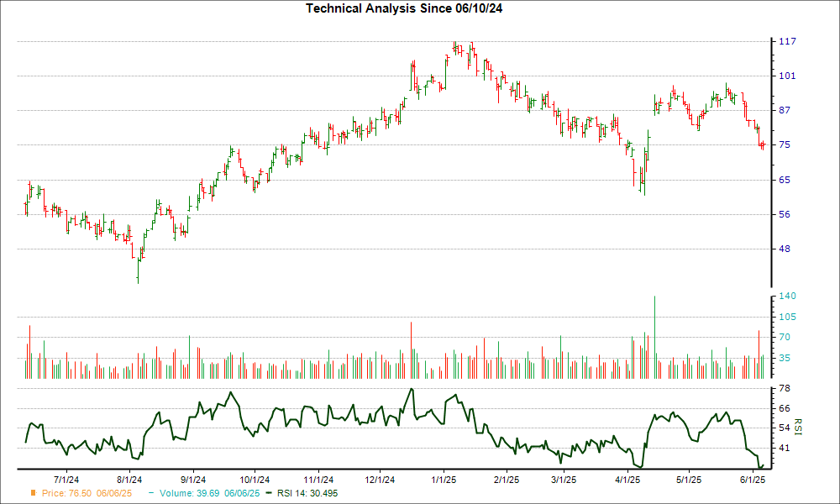Click the 'Volume: 39.69 06/06/25' legend text
Viewport: 840px width, 504px height.
209,493
